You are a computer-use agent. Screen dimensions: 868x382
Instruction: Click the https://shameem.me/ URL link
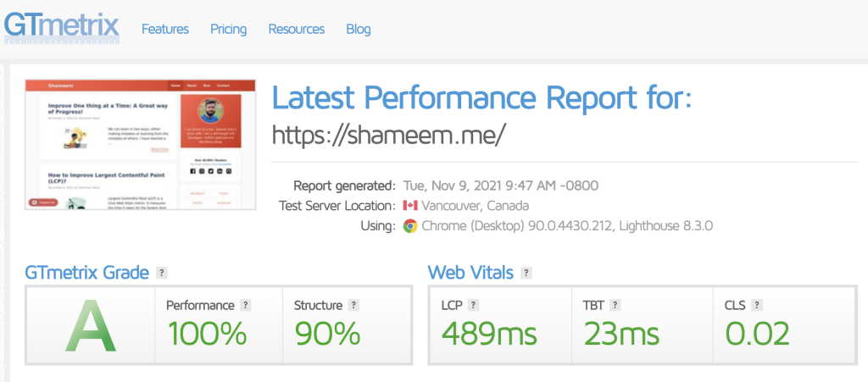389,134
